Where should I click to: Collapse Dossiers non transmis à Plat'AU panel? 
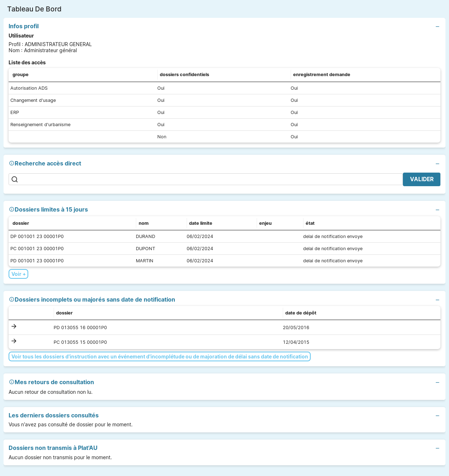(x=437, y=448)
